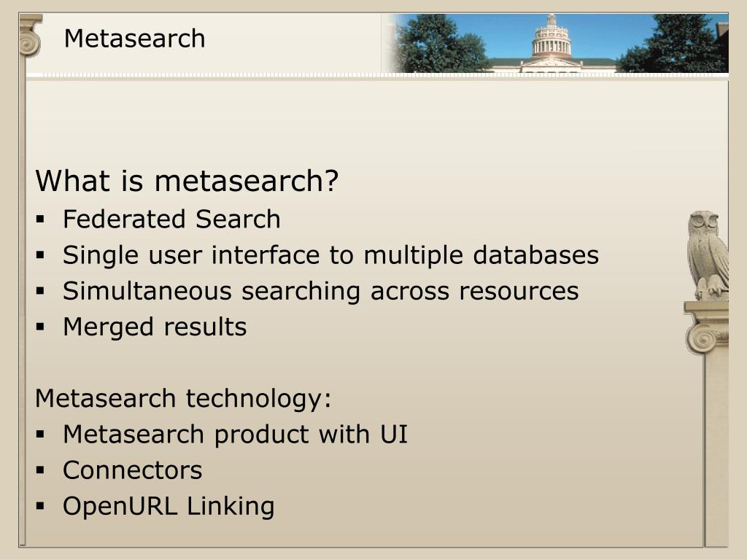747x560 pixels.
Task: Click the bullet before OpenURL Linking
Action: click(40, 506)
